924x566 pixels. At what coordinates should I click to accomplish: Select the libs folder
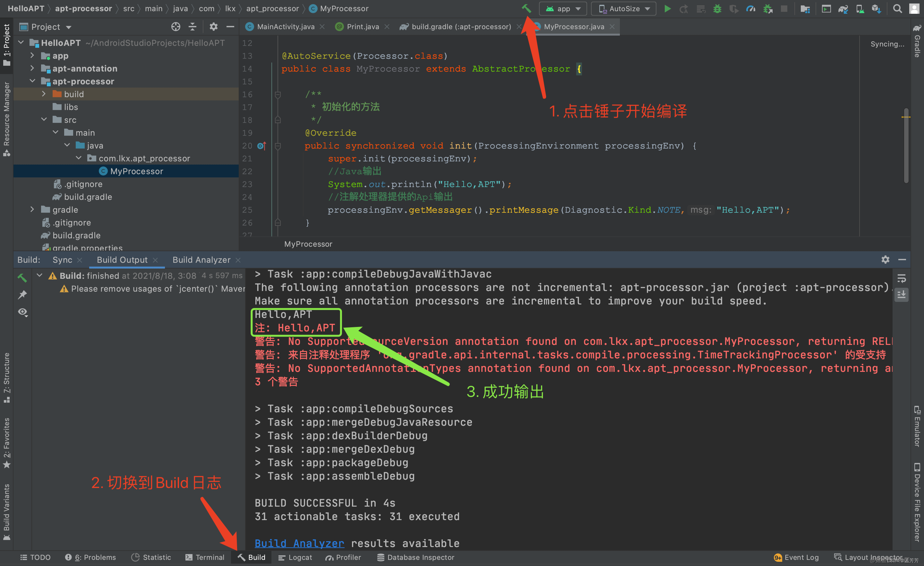71,107
